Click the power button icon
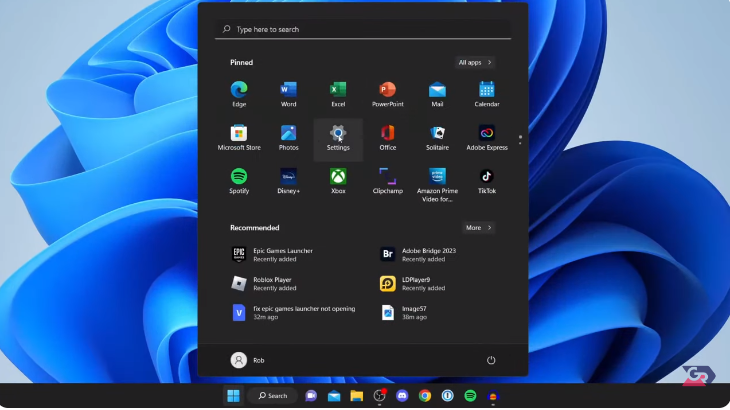This screenshot has height=410, width=730. tap(491, 360)
